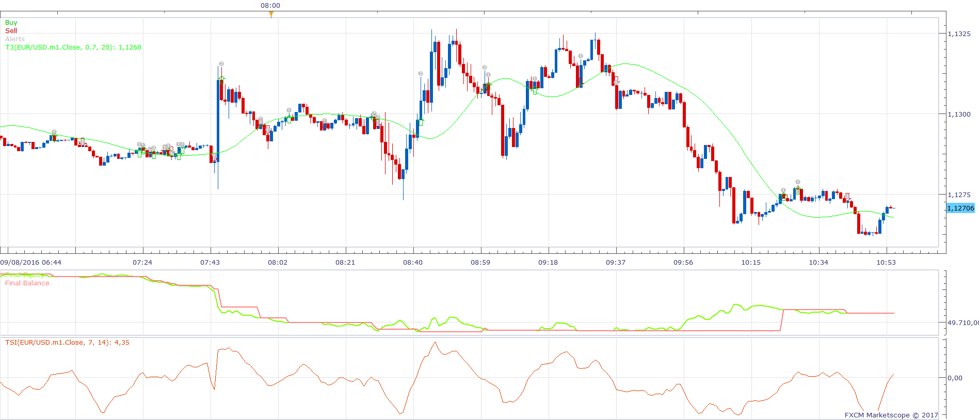Select the Final Equity legend label

25,275
